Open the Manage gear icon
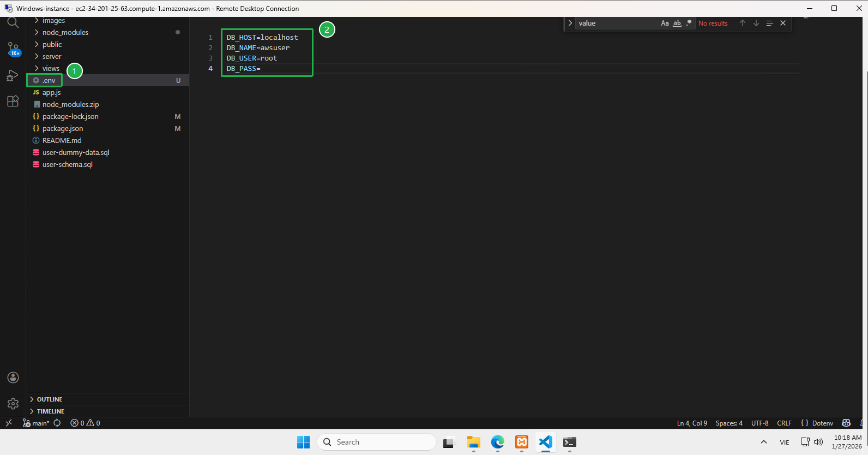 coord(13,404)
